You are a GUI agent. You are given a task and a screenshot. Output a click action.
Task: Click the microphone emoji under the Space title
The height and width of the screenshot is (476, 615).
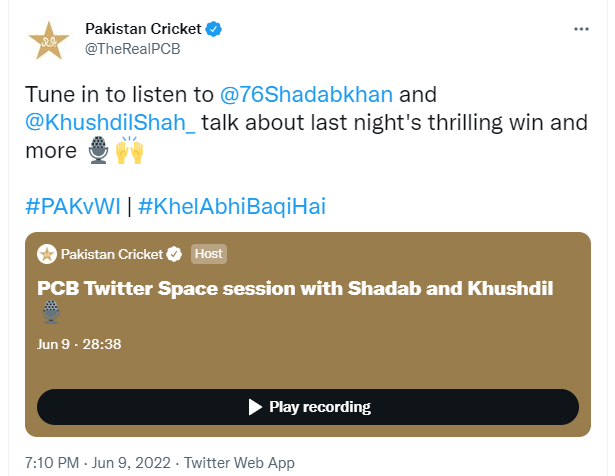point(50,313)
